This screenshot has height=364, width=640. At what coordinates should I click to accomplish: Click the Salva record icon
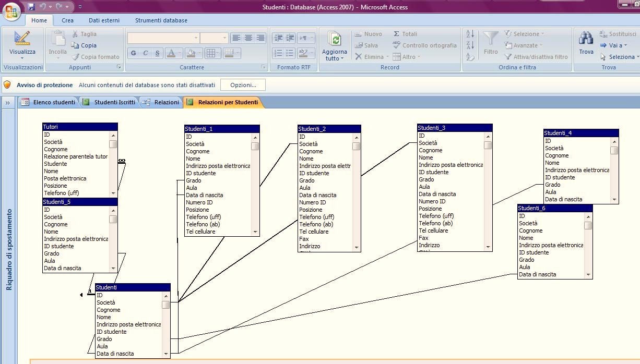[360, 45]
